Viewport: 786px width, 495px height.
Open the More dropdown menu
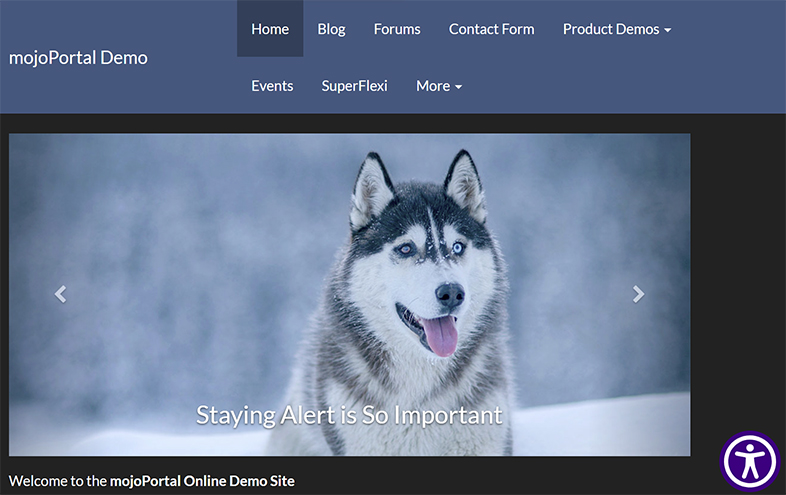point(433,86)
